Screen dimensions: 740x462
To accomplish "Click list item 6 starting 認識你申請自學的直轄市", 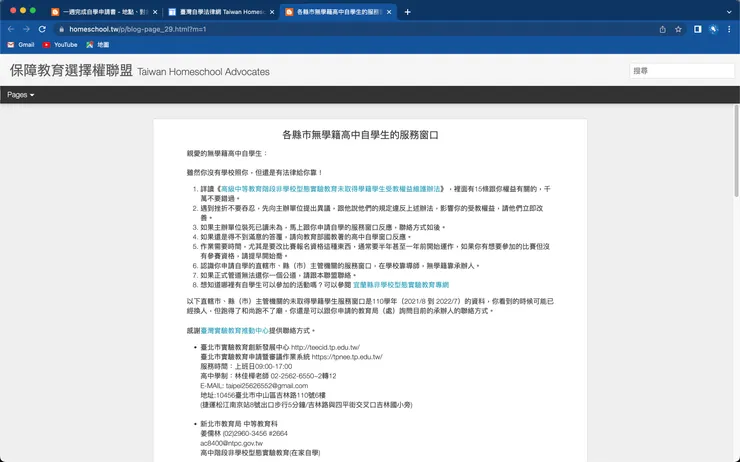I will (340, 266).
